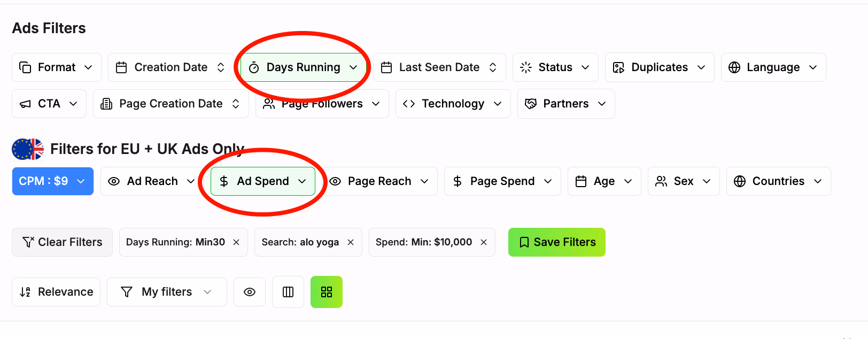Image resolution: width=868 pixels, height=339 pixels.
Task: Enable the column layout view
Action: [288, 292]
